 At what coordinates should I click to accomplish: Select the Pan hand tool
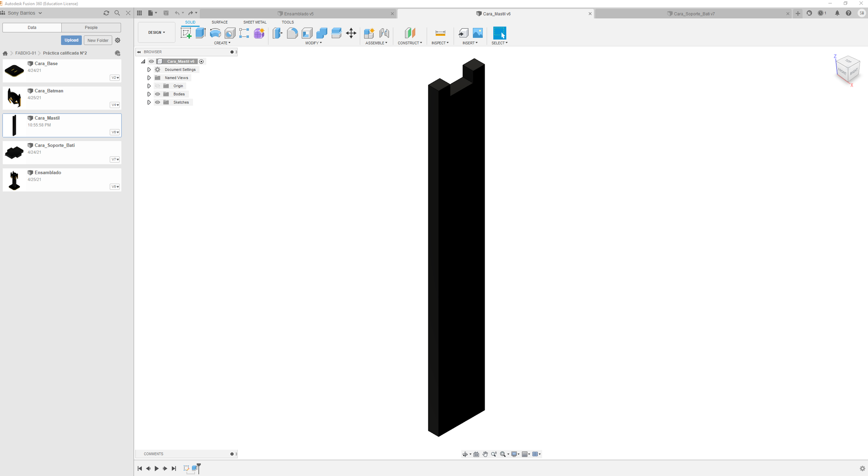coord(485,454)
